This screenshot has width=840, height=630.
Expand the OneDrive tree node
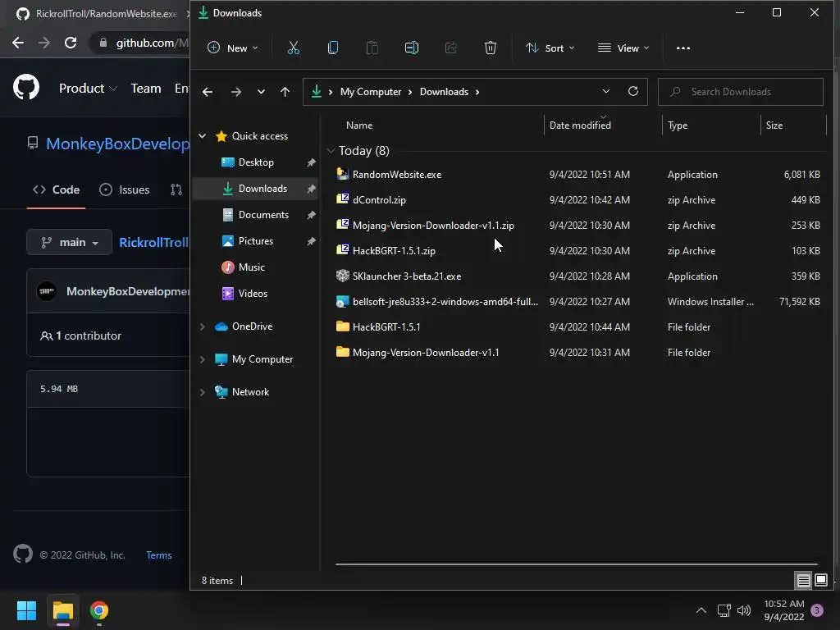tap(203, 326)
